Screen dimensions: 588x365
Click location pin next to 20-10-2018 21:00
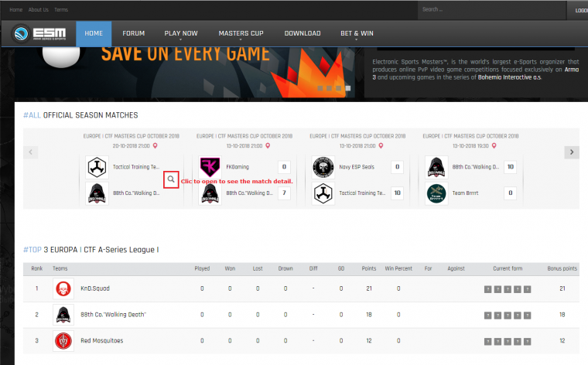[x=156, y=146]
